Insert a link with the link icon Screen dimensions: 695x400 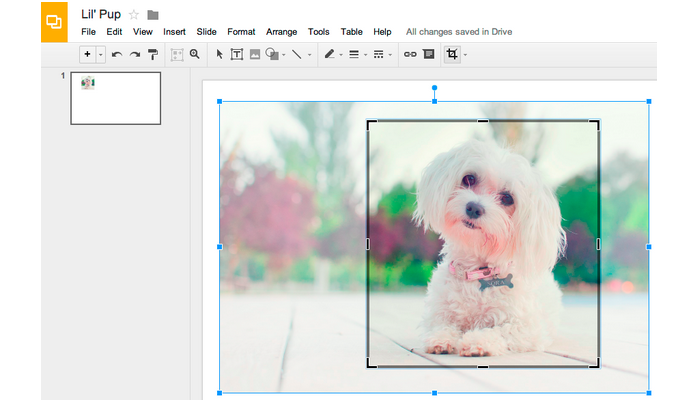click(410, 54)
